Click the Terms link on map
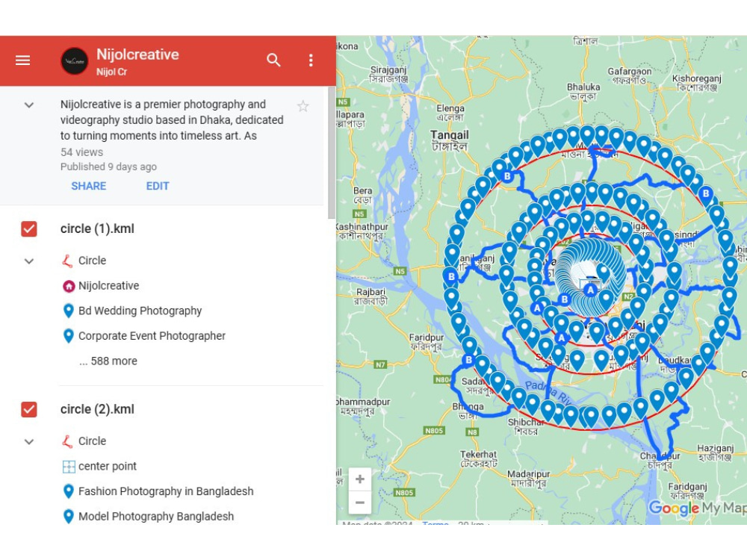 point(435,523)
